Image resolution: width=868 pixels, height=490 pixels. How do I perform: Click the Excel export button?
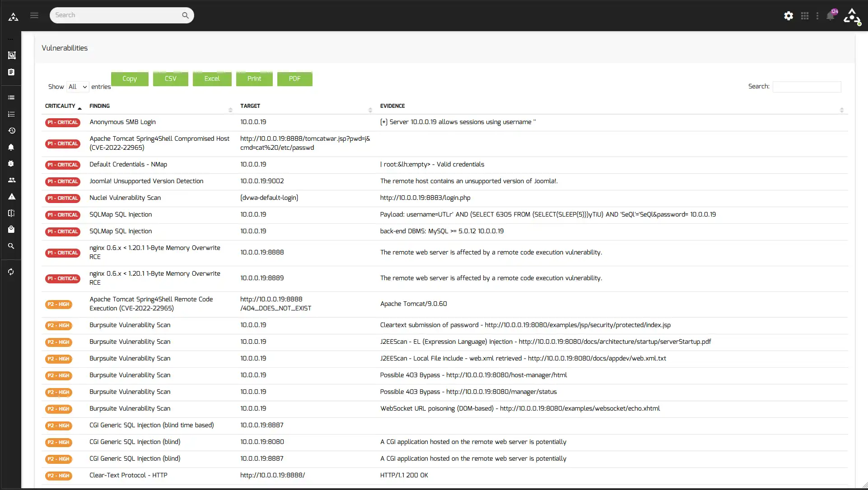pos(212,79)
